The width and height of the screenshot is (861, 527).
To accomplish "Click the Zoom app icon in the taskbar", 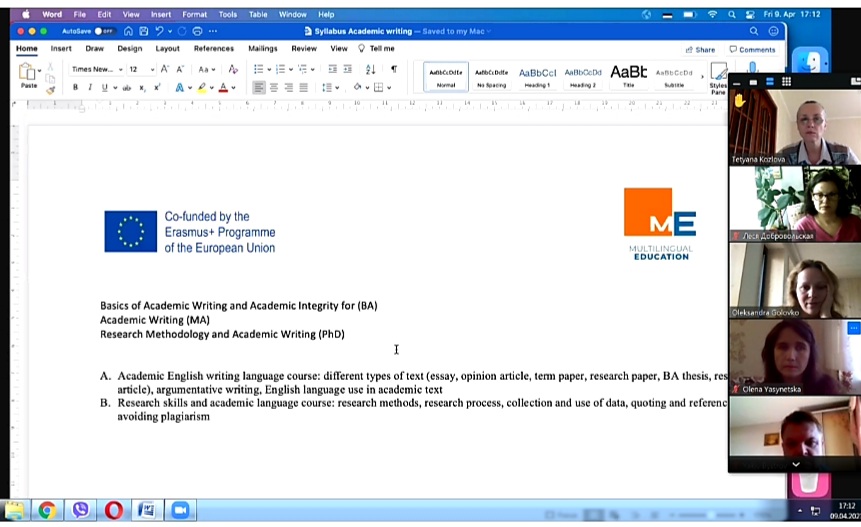I will (181, 511).
